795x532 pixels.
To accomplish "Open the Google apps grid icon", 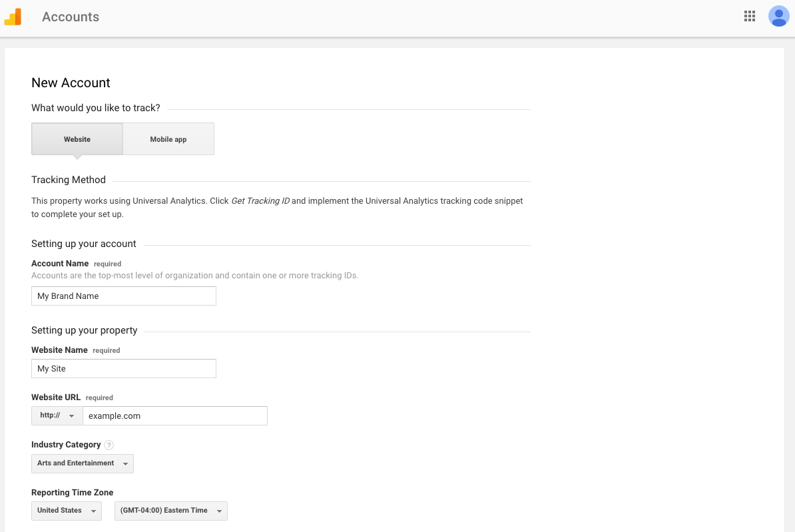I will click(750, 17).
